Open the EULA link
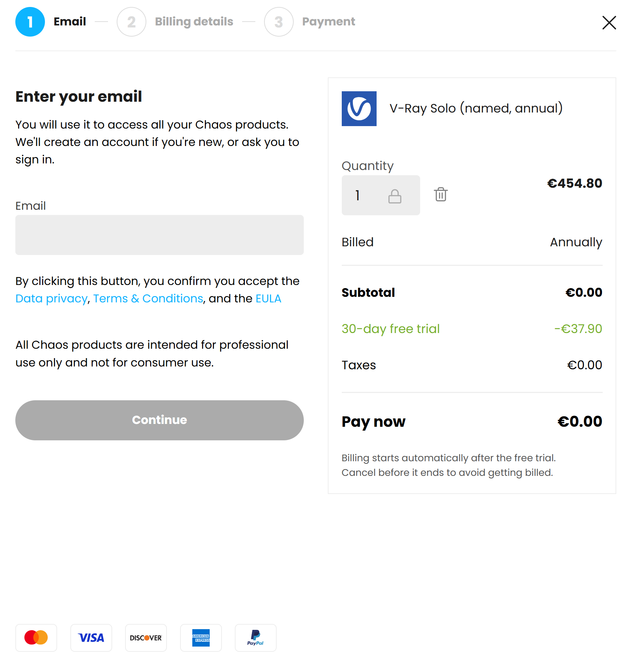The width and height of the screenshot is (633, 672). [268, 299]
